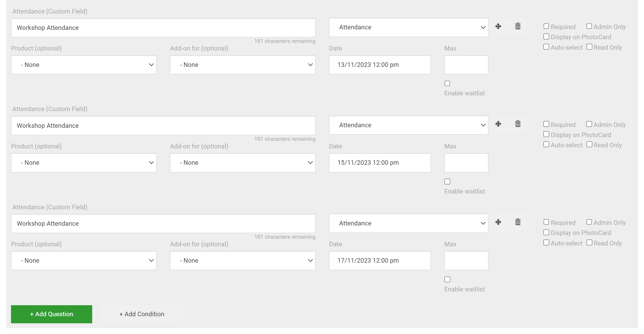
Task: Open Add-on for dropdown for 13/11/2023 field
Action: pyautogui.click(x=242, y=65)
